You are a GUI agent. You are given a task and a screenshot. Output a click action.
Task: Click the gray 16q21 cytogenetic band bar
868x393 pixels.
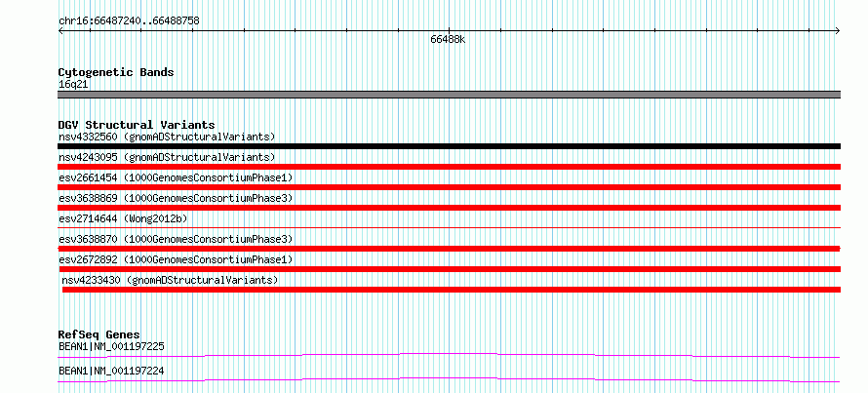[x=449, y=95]
